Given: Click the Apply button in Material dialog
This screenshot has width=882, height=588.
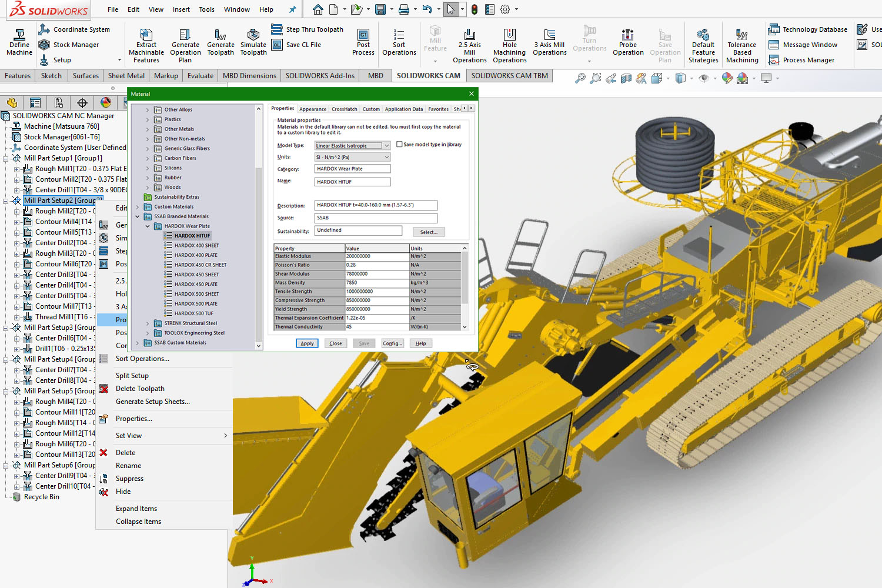Looking at the screenshot, I should point(307,343).
